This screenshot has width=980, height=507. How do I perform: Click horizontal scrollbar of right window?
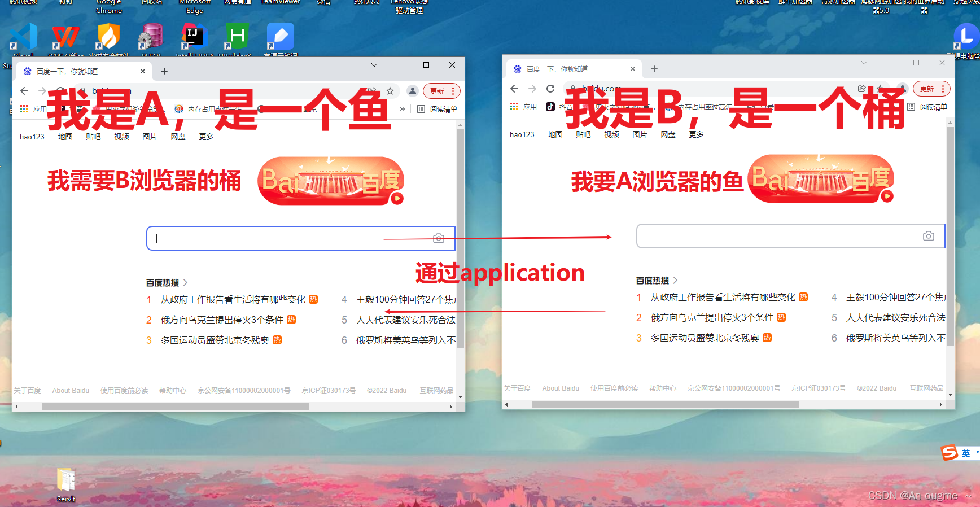click(x=665, y=404)
